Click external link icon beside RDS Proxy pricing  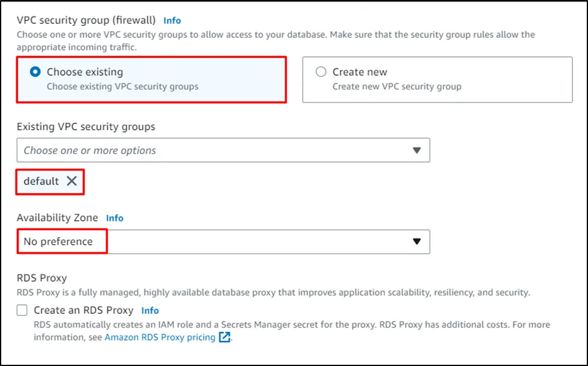point(225,337)
